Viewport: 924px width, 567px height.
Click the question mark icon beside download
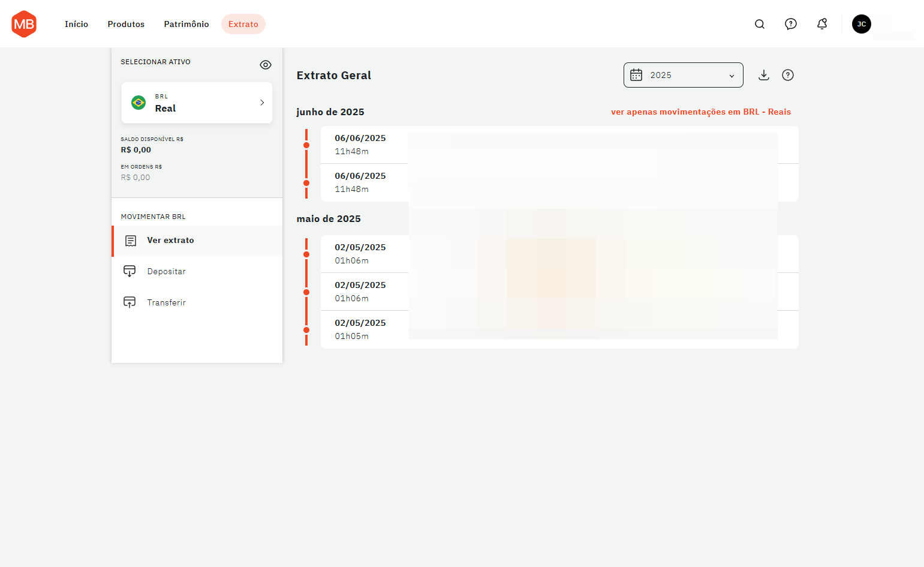(788, 75)
